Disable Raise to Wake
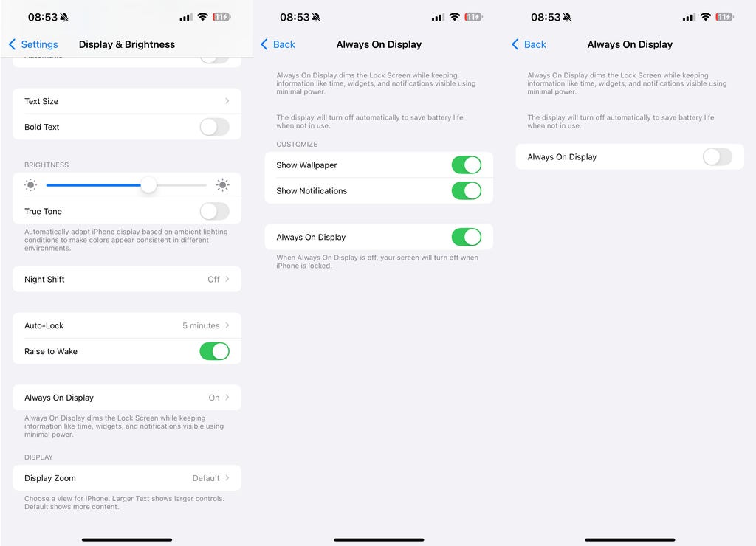Screen dimensions: 756x546 click(215, 351)
